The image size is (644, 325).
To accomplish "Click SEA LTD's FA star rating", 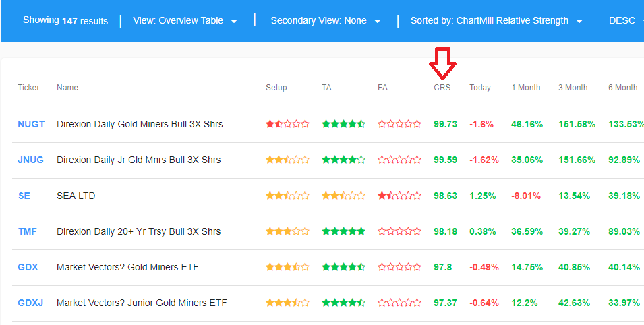I will [x=399, y=196].
